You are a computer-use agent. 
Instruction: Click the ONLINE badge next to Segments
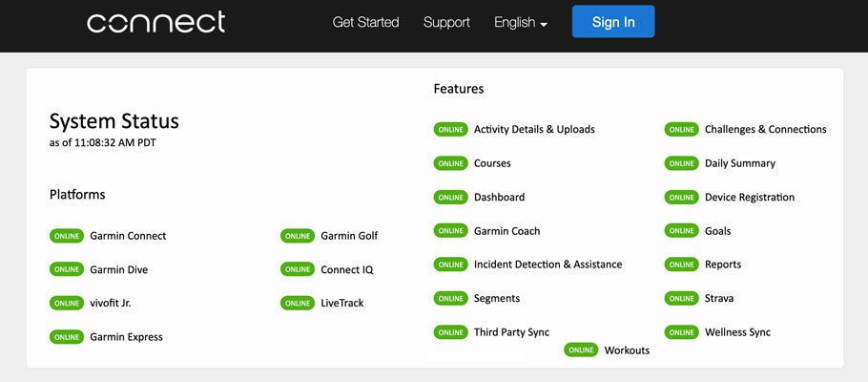click(x=450, y=298)
